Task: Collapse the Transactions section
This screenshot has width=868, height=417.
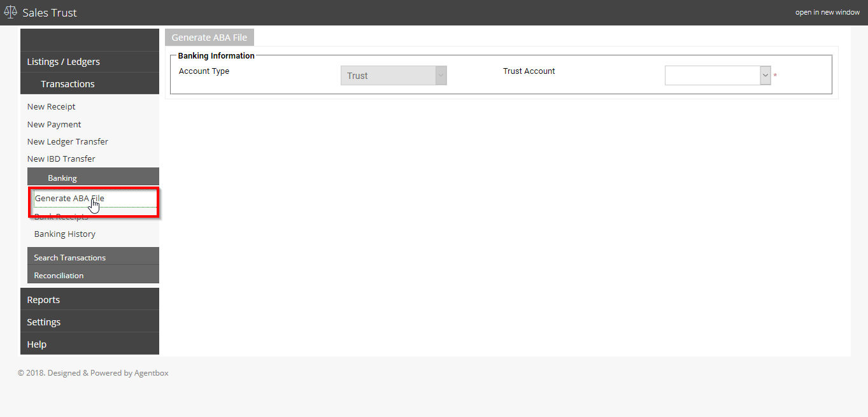Action: coord(90,84)
